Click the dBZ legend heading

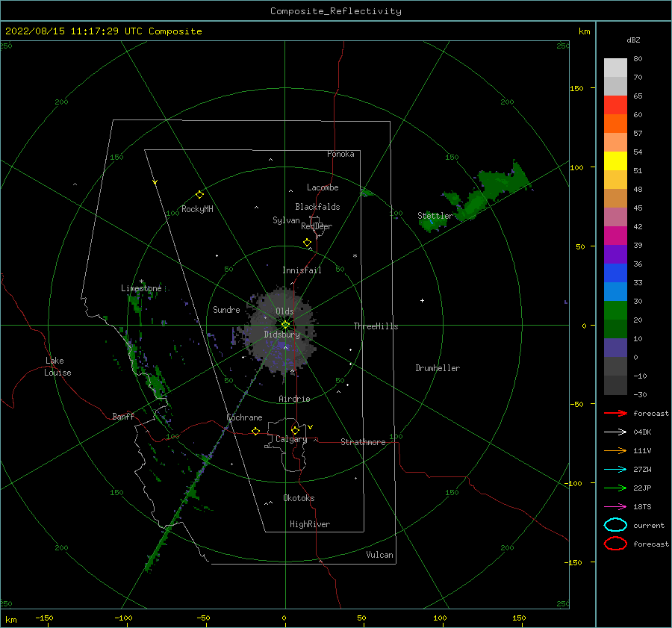click(x=633, y=40)
